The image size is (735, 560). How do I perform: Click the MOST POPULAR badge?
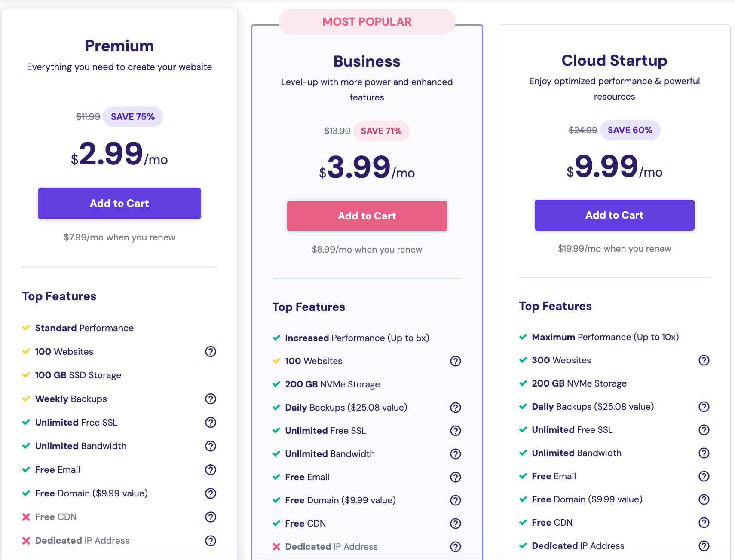coord(367,22)
